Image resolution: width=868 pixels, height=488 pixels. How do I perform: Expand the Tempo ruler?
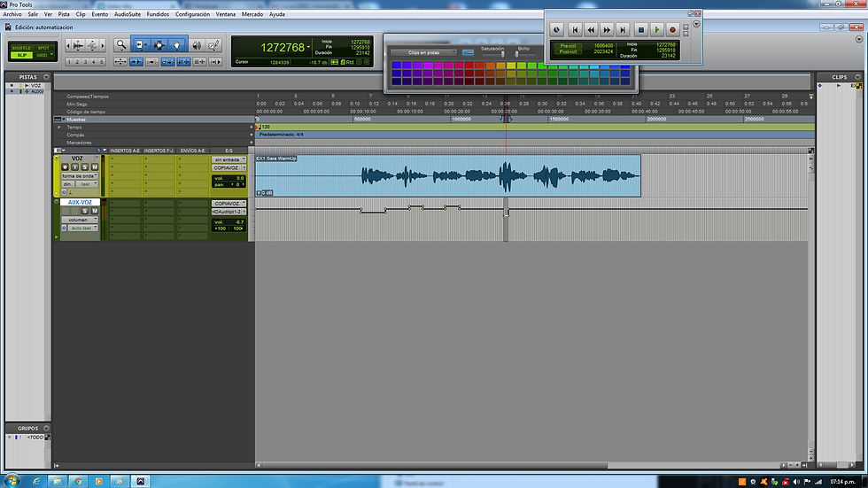59,128
